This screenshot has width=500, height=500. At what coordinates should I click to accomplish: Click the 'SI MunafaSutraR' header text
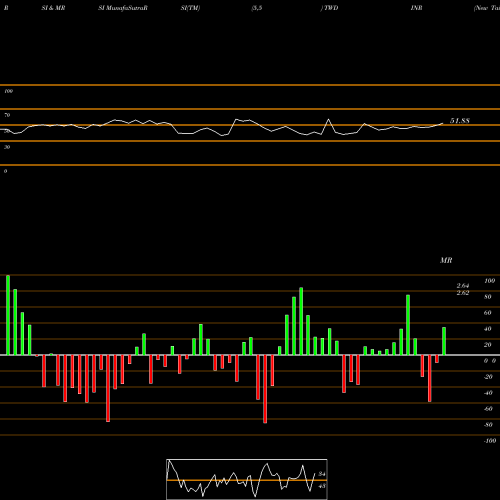pos(123,8)
